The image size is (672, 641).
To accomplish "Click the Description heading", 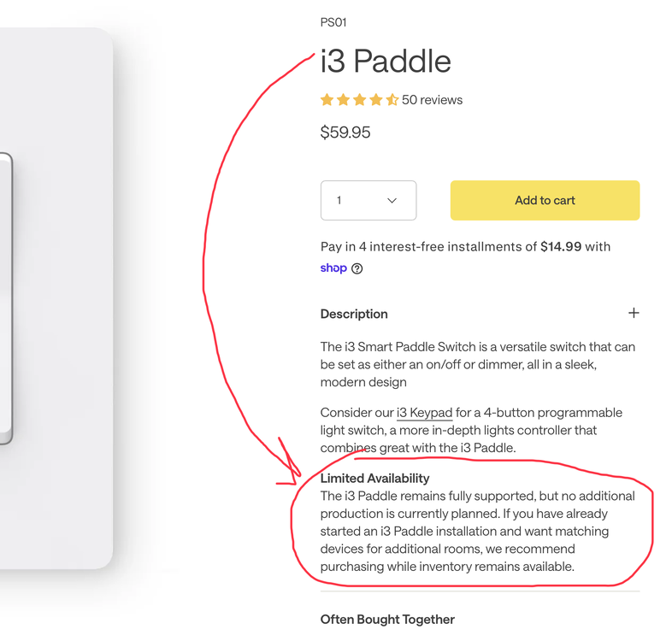I will 354,314.
